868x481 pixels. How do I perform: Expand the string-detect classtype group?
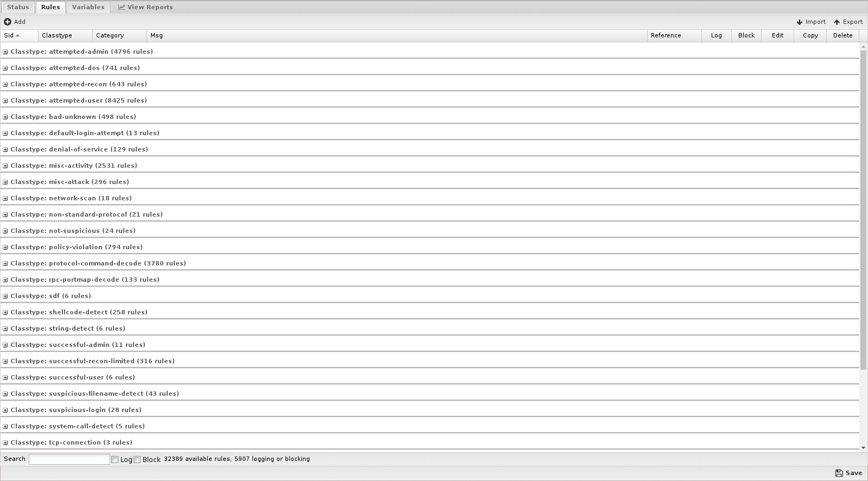click(5, 329)
